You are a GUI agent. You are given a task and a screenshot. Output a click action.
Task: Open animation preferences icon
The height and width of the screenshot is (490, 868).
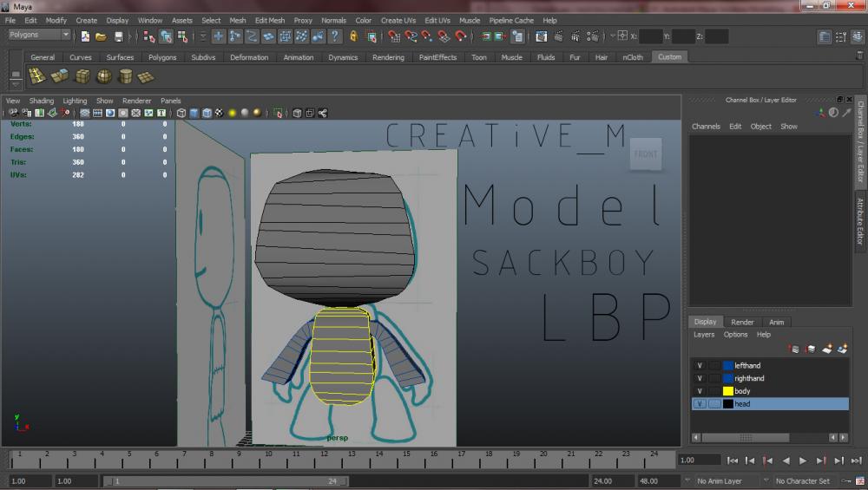click(x=859, y=480)
